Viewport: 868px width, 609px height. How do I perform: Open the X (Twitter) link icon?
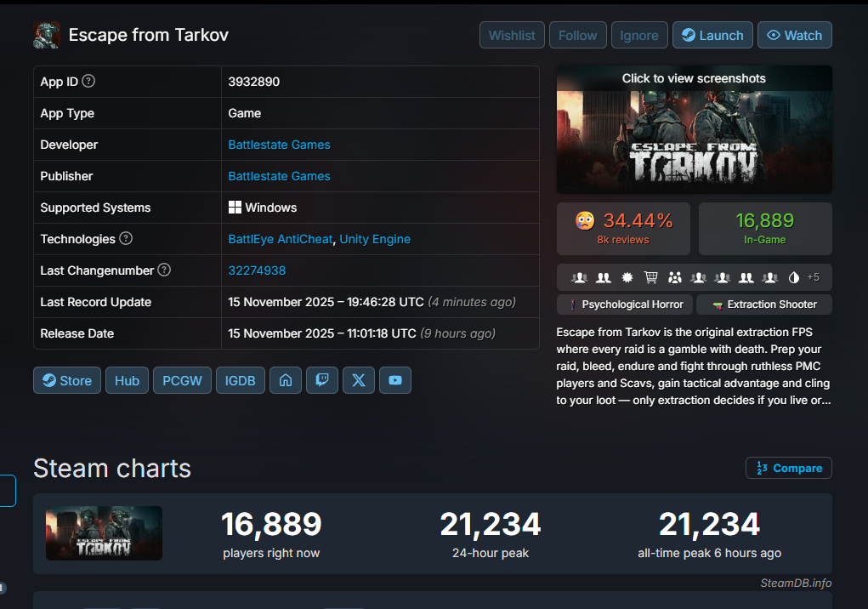[359, 380]
